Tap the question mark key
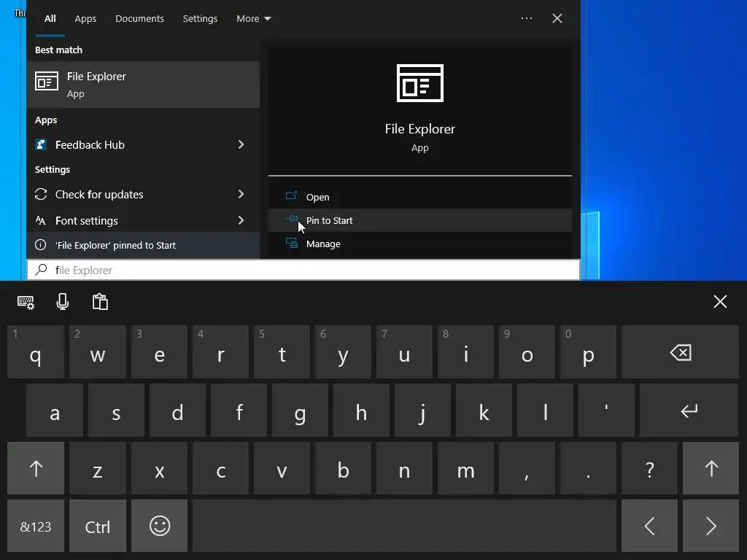 pyautogui.click(x=649, y=469)
